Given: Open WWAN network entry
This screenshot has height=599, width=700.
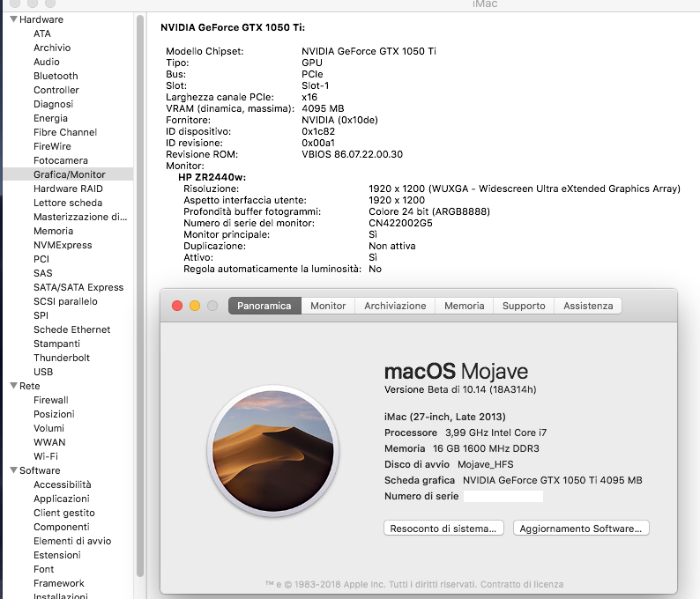Looking at the screenshot, I should (49, 442).
